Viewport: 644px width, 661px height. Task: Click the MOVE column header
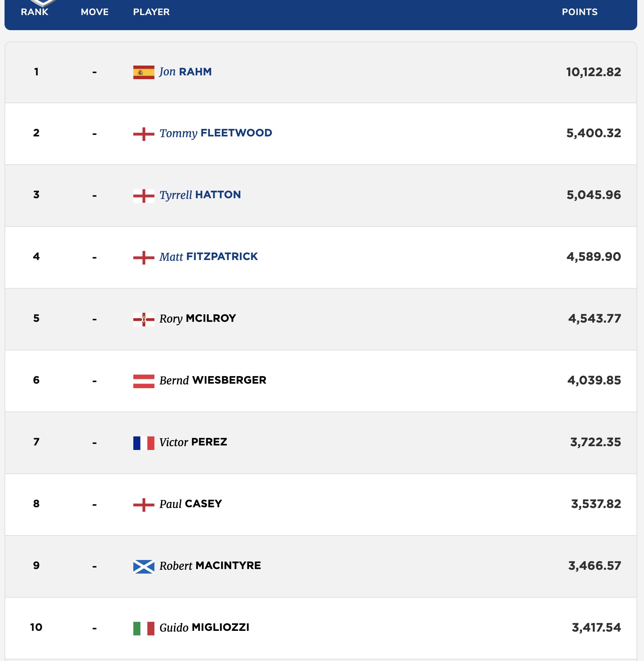[x=95, y=12]
